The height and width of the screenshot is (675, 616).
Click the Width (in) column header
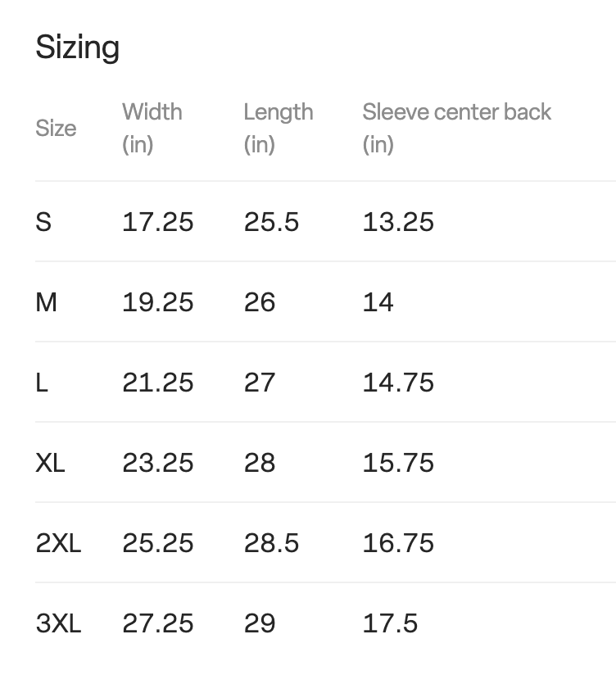pos(152,128)
